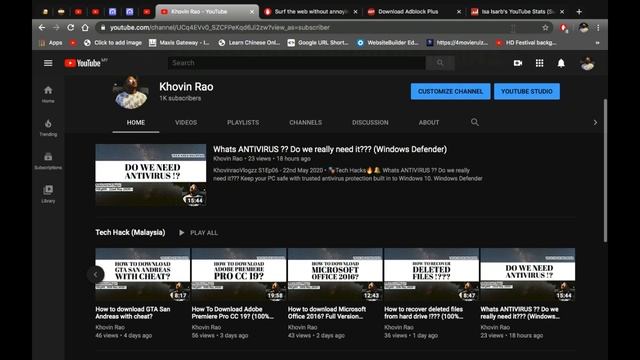Open featured antivirus video thumbnail
Viewport: 640px width, 360px height.
pos(151,175)
